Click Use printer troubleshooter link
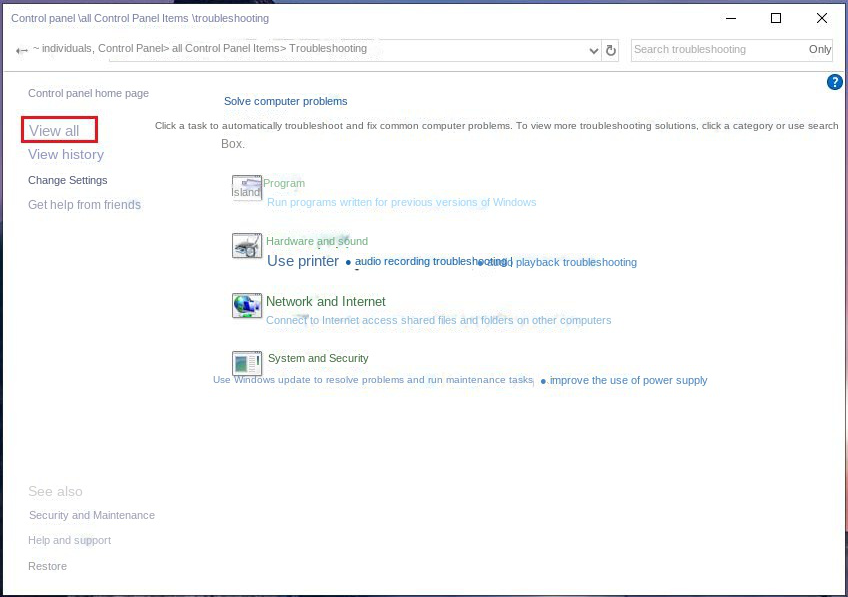This screenshot has height=597, width=848. click(303, 261)
